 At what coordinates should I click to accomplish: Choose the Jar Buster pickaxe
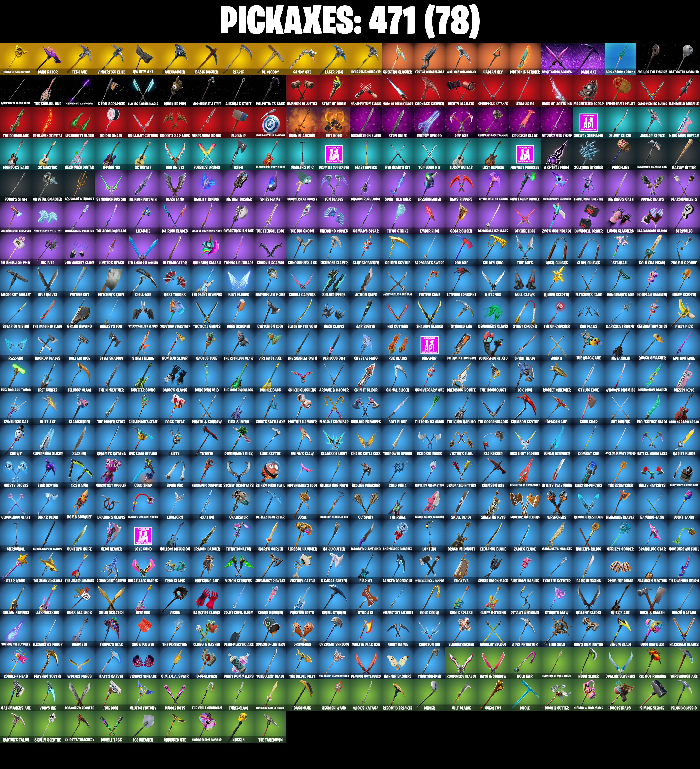[366, 313]
